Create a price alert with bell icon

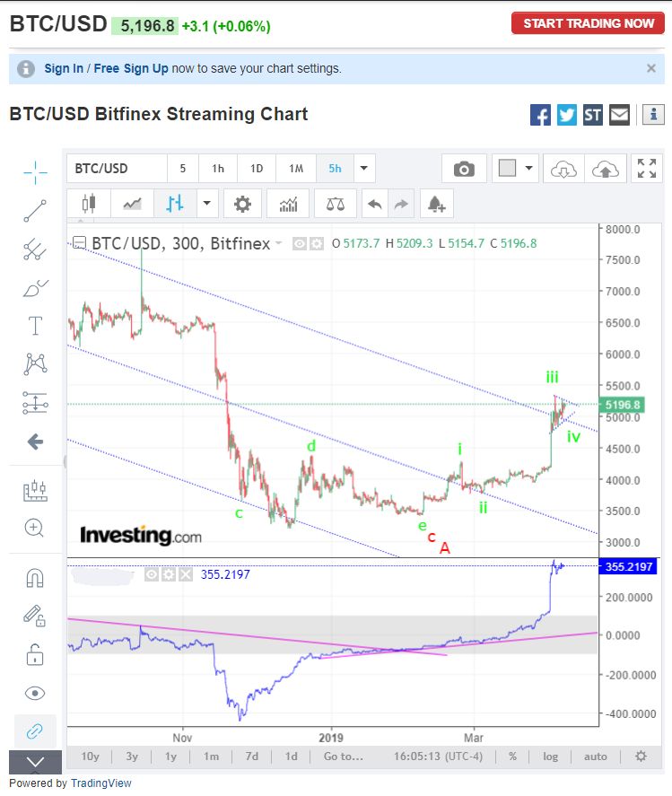pyautogui.click(x=437, y=204)
